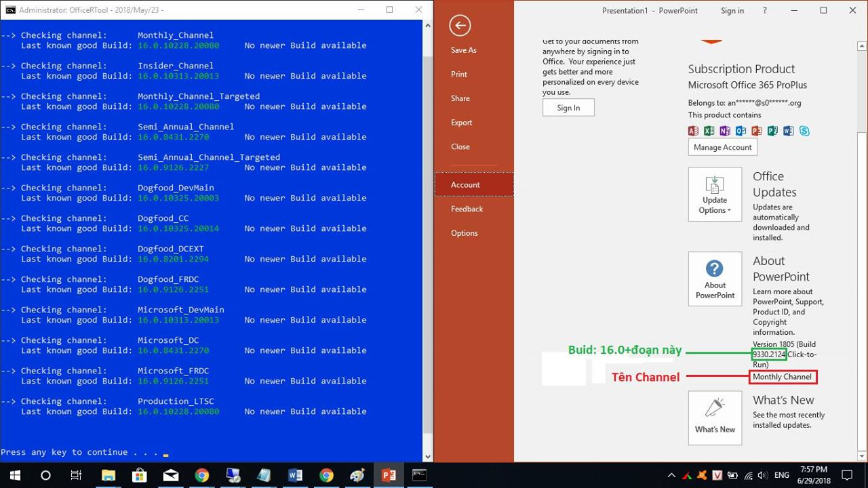Open the Save As page
868x488 pixels.
[464, 50]
